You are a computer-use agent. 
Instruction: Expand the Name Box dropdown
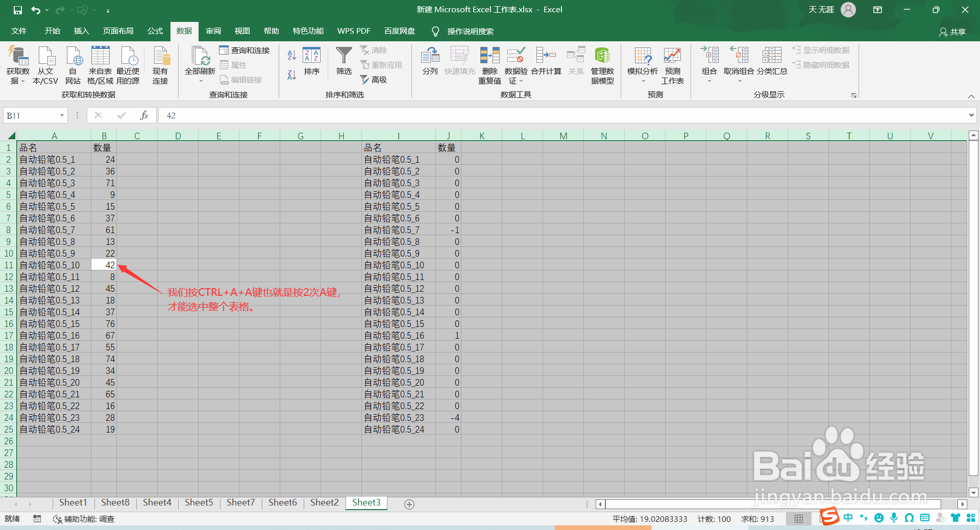[62, 115]
